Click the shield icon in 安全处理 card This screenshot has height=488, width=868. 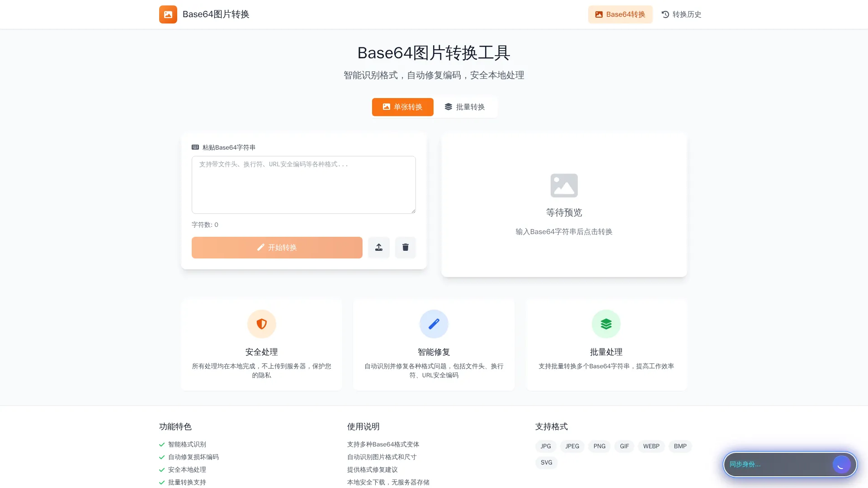coord(261,324)
